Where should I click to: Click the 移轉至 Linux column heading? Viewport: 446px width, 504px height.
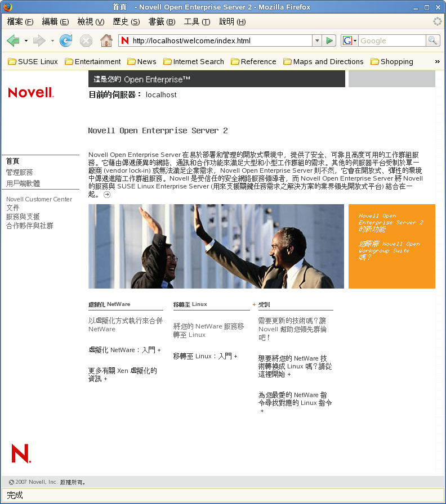(x=190, y=304)
